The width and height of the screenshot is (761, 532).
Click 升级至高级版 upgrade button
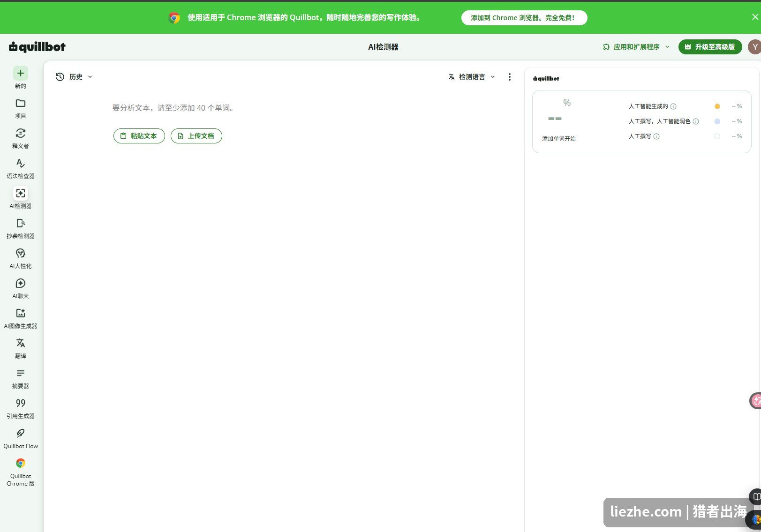coord(710,47)
